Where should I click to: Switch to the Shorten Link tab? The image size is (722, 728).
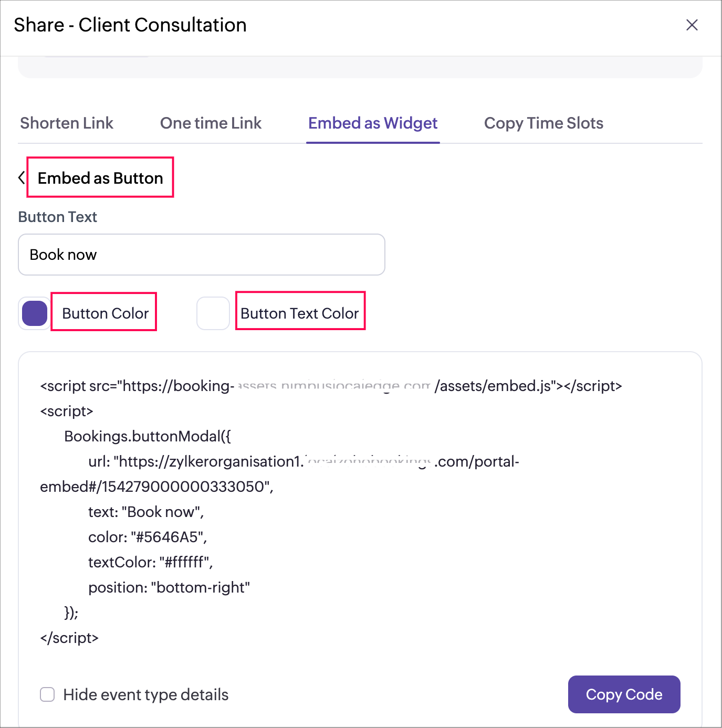coord(67,123)
